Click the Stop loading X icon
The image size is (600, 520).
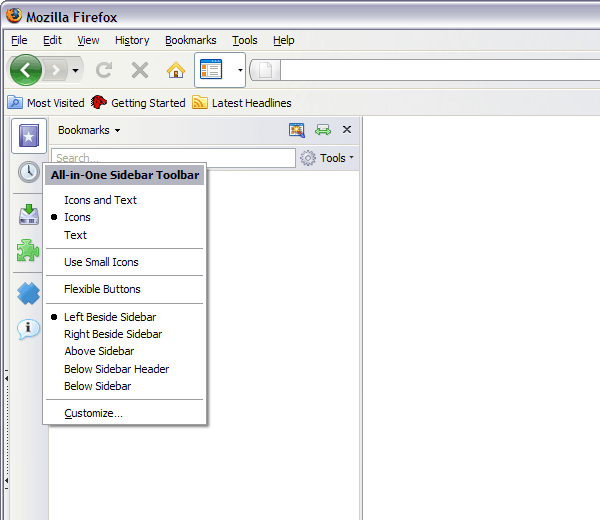point(140,70)
